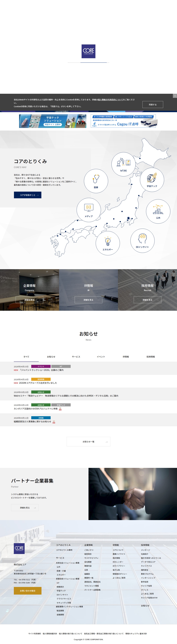Screen dimensions: 177x644
Task: Open カンボジア王国向けODAプロジェクト news item
Action: [x=36, y=408]
